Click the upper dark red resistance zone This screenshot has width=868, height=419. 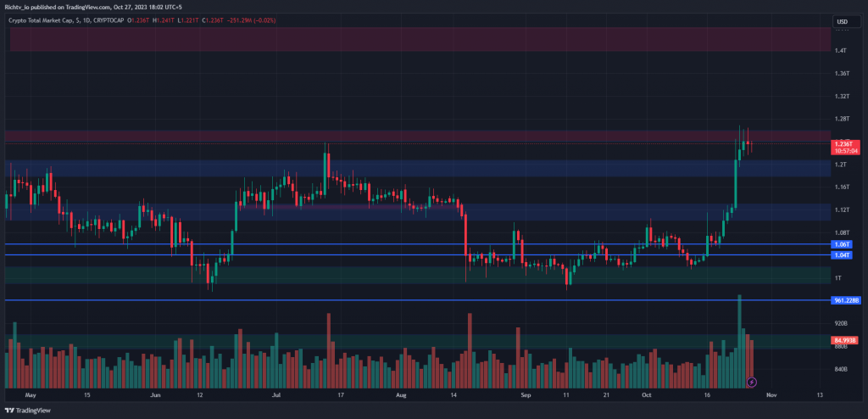point(420,39)
